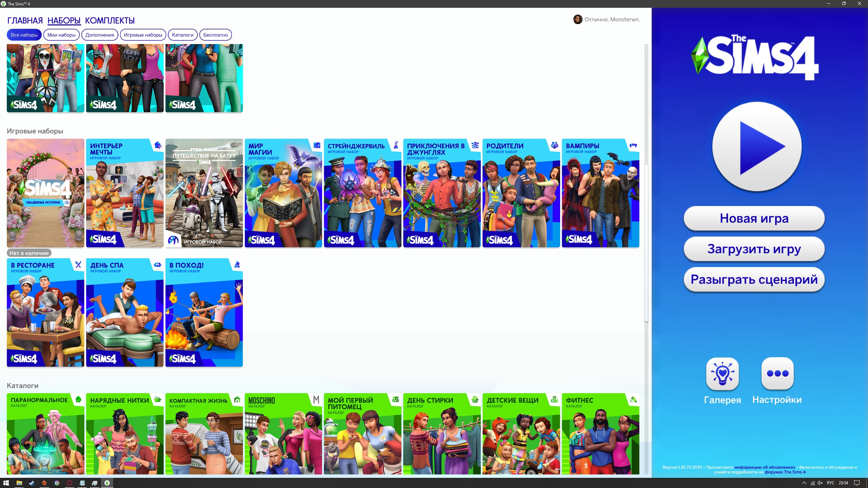
Task: Click the Monsterwn profile avatar
Action: (578, 19)
